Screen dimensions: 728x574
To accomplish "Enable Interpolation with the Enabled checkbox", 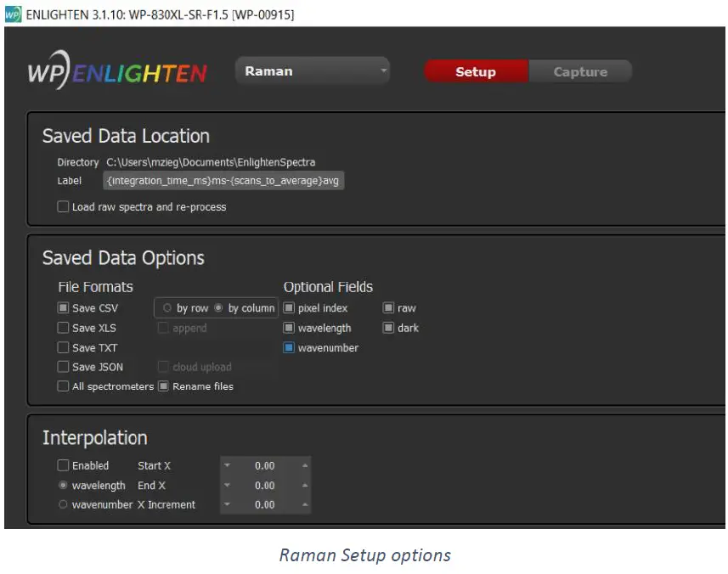I will [x=64, y=465].
